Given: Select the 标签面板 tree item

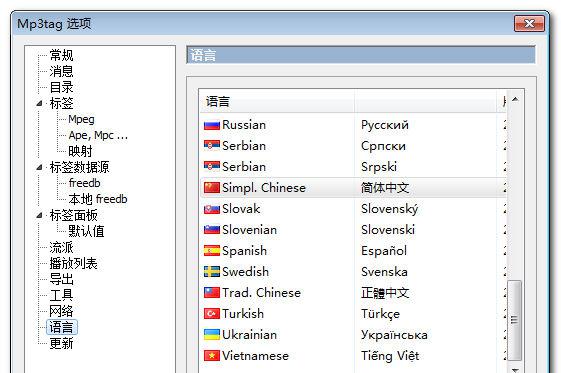Looking at the screenshot, I should point(73,215).
